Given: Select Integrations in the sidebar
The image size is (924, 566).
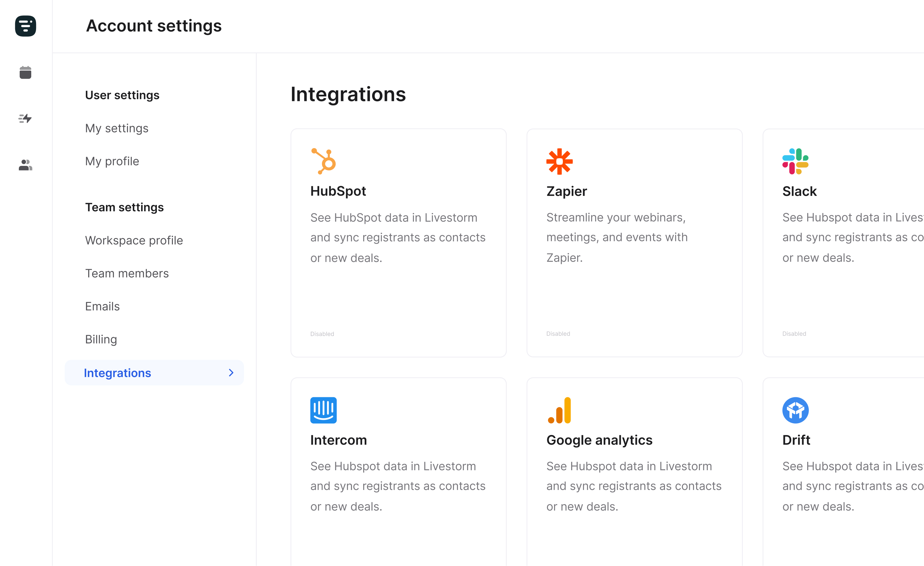Looking at the screenshot, I should (154, 373).
